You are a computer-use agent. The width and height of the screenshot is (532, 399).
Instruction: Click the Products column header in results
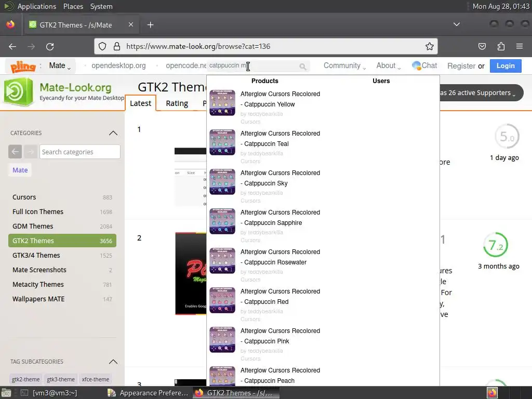(x=264, y=81)
